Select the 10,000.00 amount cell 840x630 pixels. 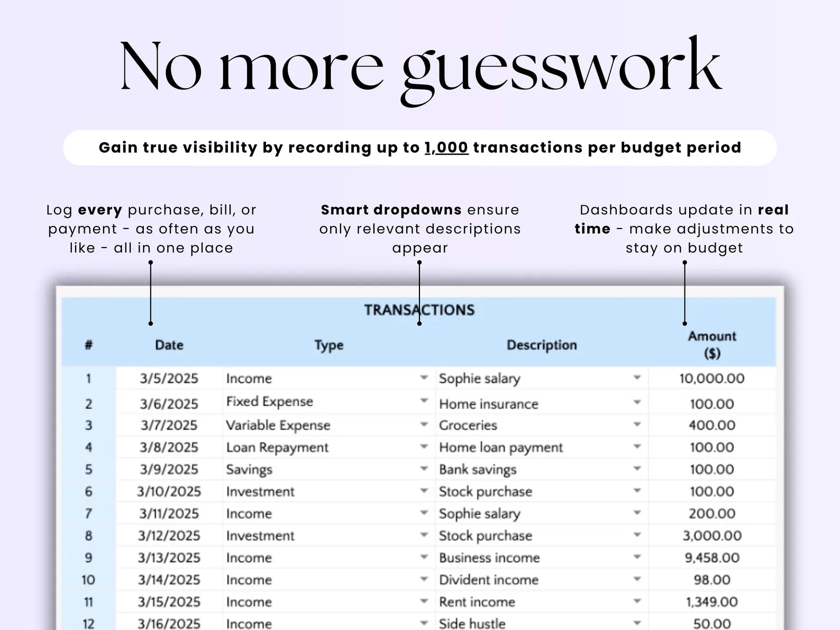click(712, 378)
